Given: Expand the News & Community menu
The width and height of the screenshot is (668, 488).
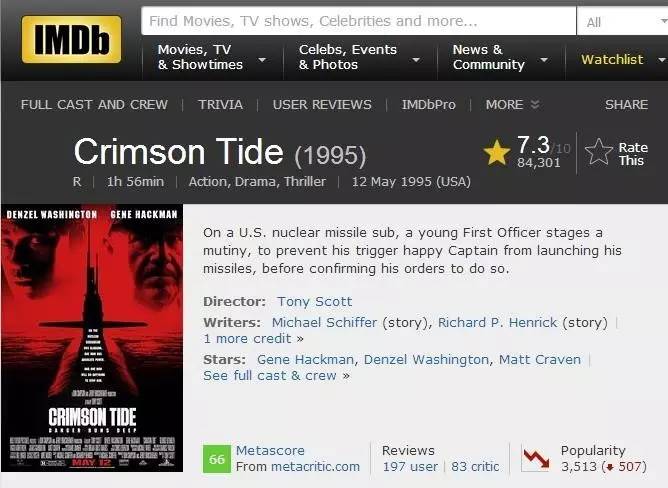Looking at the screenshot, I should (x=499, y=57).
